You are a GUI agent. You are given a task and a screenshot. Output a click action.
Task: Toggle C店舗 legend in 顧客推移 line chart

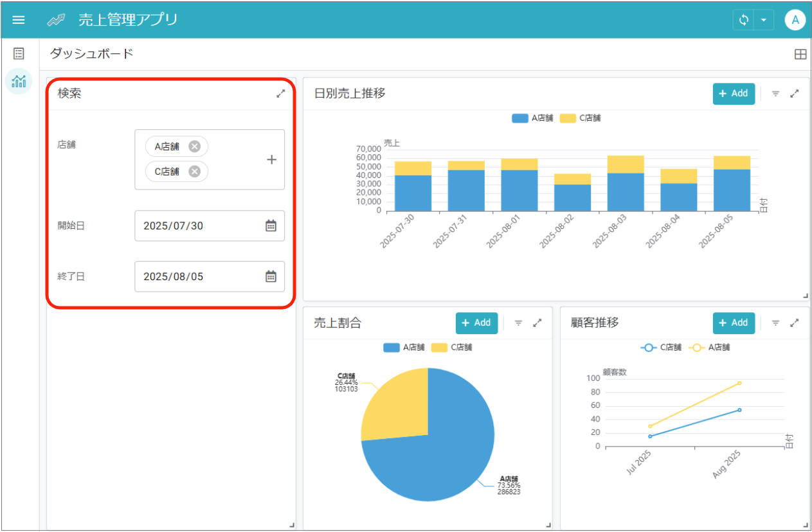pos(661,348)
